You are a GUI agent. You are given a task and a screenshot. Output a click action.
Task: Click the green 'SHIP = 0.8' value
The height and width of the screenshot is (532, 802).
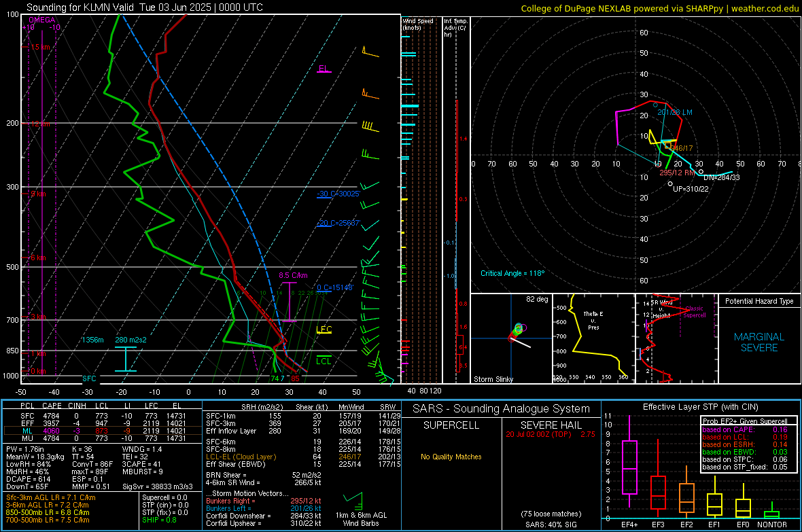coord(159,520)
